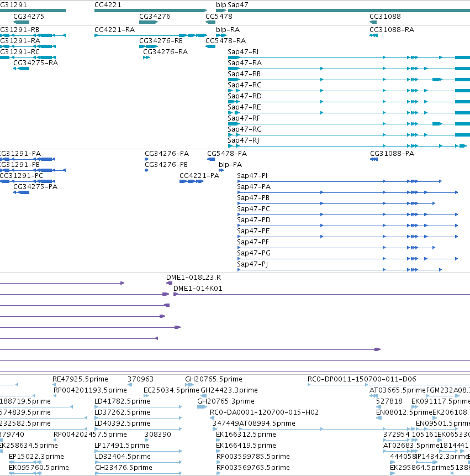Select RC0-DA0001-120700-015-H02 label
The width and height of the screenshot is (470, 476).
(264, 412)
